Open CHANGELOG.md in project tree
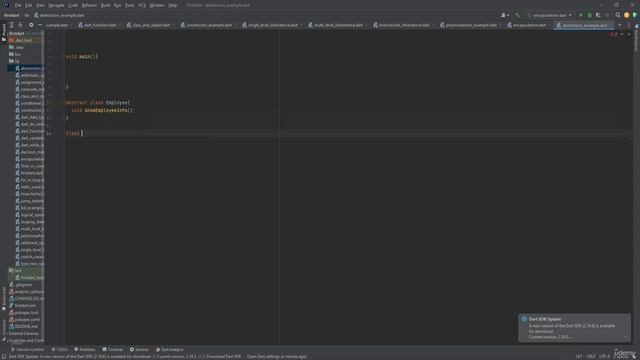Screen dimensions: 640x360 (26, 298)
